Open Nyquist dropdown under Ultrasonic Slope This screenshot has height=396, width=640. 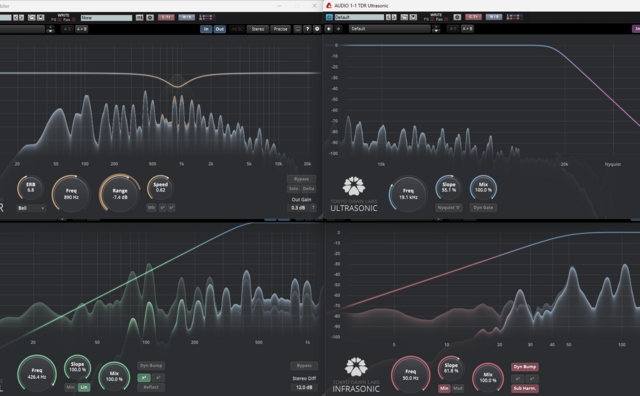(x=449, y=207)
